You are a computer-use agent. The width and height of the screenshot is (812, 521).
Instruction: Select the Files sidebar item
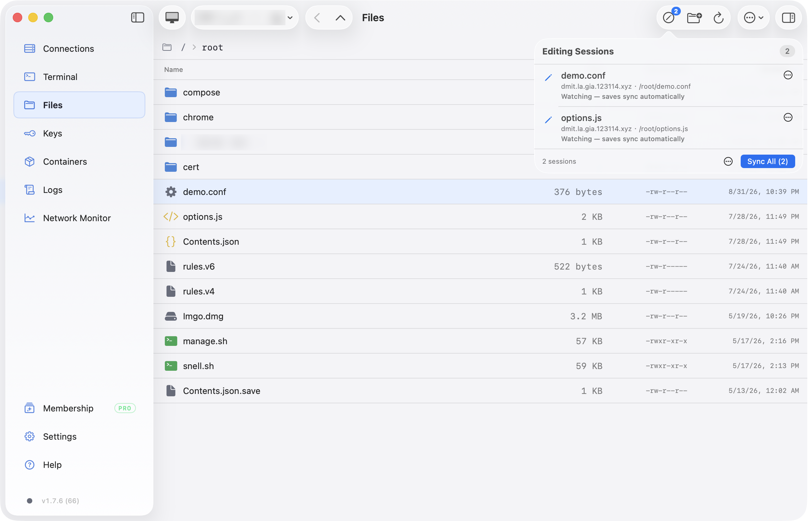(x=79, y=105)
